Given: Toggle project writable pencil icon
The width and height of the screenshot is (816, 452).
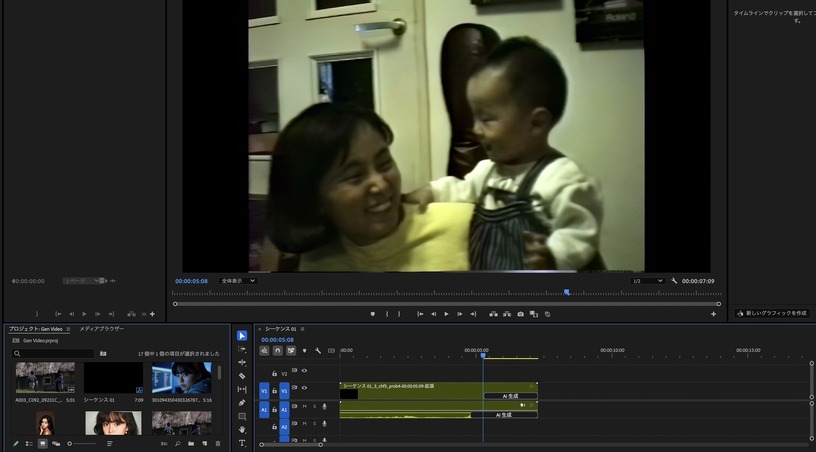Looking at the screenshot, I should (x=16, y=444).
